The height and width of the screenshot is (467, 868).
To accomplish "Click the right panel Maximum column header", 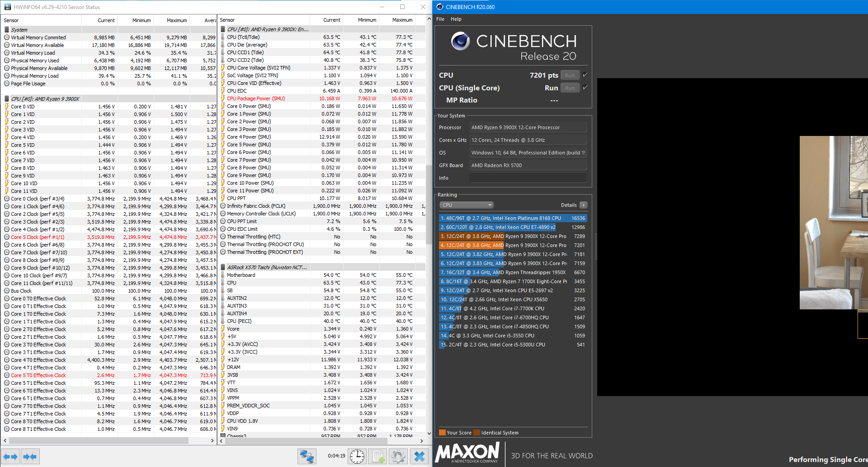I will [397, 20].
